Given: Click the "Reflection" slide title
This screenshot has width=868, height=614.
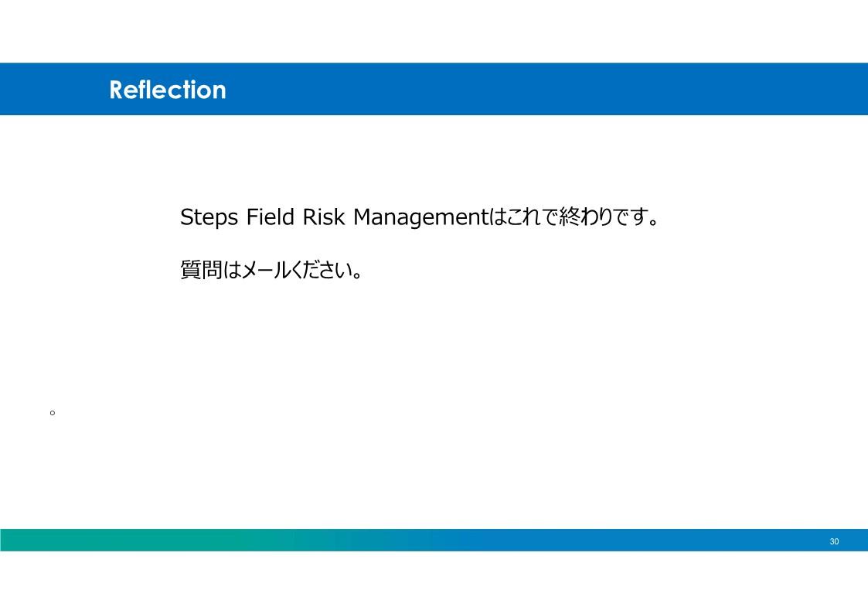Looking at the screenshot, I should (167, 90).
